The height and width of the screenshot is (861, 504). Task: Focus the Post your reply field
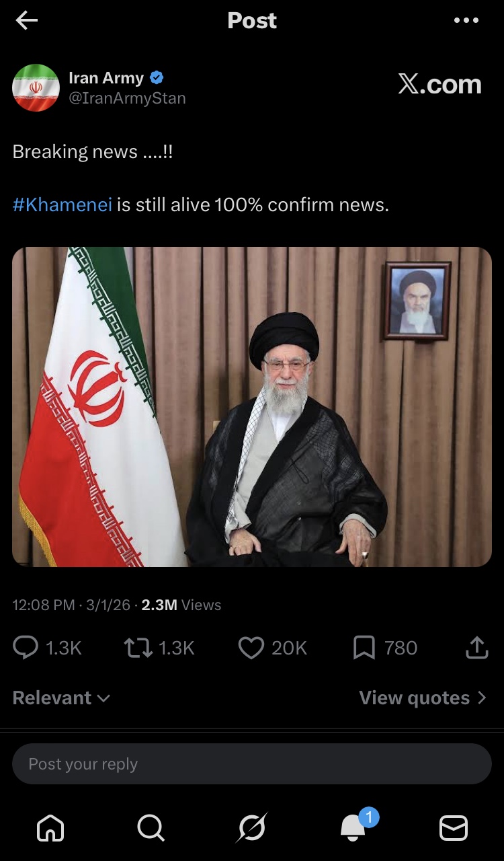pyautogui.click(x=252, y=763)
